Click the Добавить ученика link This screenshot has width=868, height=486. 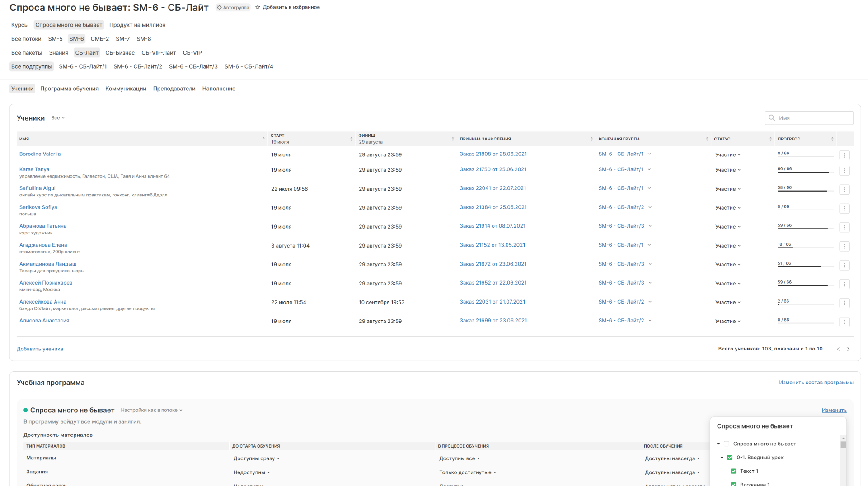40,349
